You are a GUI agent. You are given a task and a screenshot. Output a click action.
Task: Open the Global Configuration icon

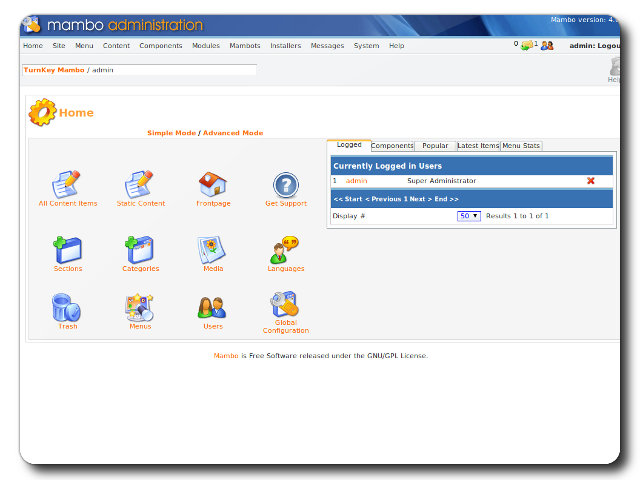(285, 306)
